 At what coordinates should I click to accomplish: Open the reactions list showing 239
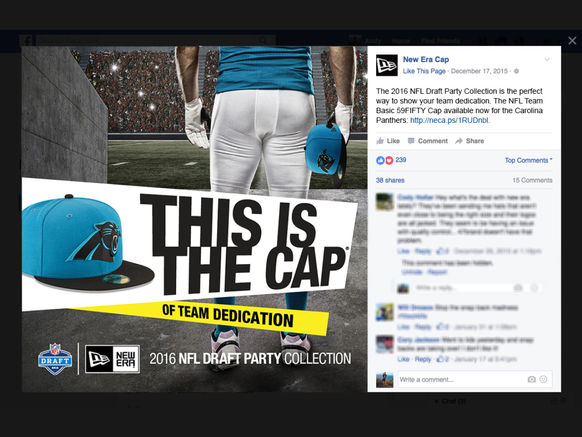pyautogui.click(x=391, y=160)
